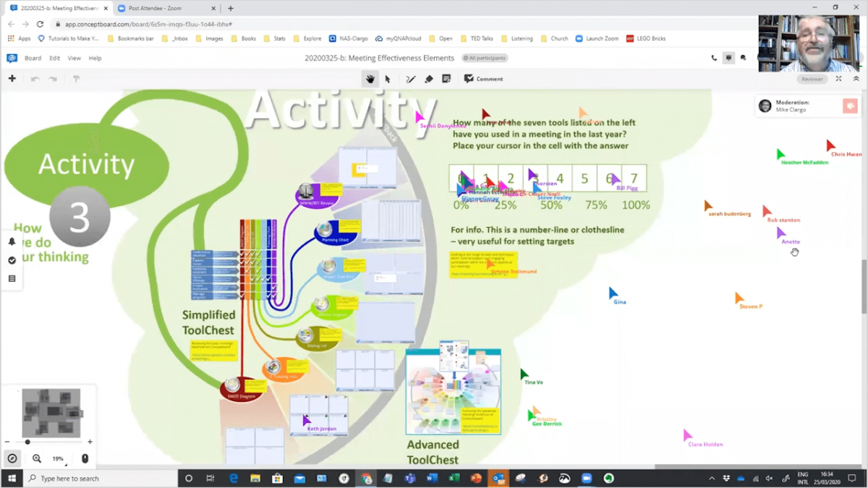Open Windows Start menu
The width and height of the screenshot is (868, 488).
click(12, 479)
